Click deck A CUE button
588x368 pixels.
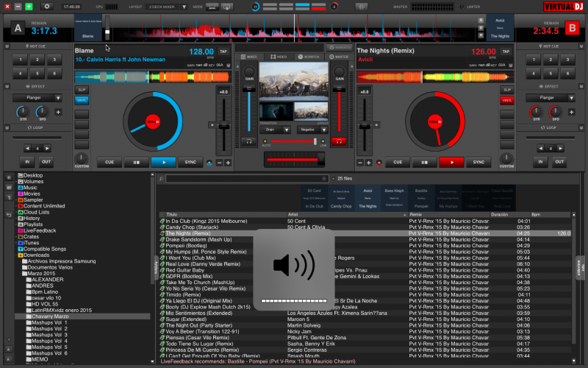110,162
